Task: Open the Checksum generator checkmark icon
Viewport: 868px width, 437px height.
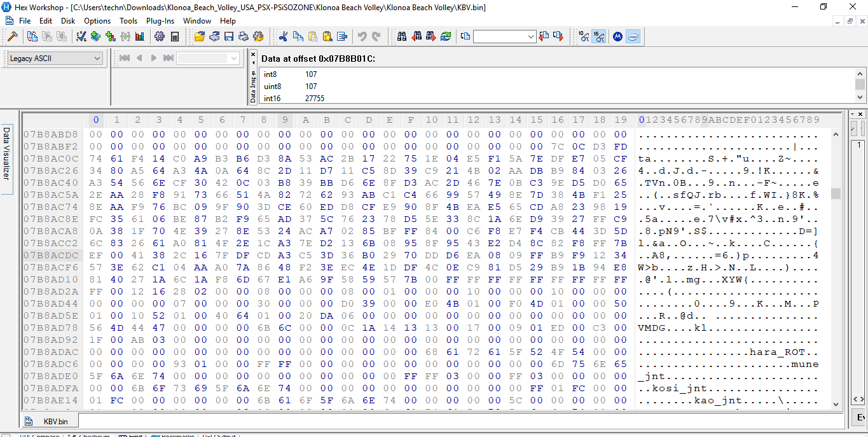Action: (81, 36)
